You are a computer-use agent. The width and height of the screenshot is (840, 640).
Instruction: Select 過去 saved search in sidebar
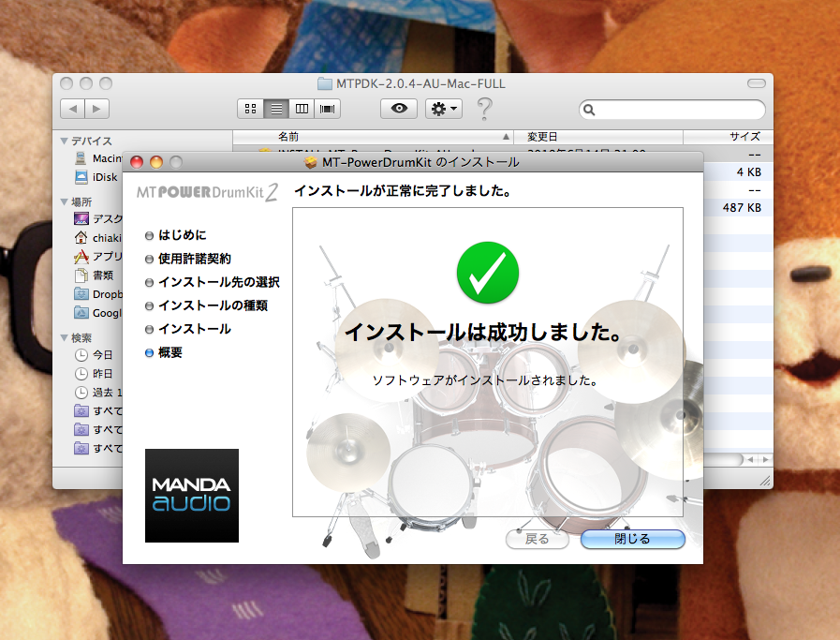[x=98, y=393]
